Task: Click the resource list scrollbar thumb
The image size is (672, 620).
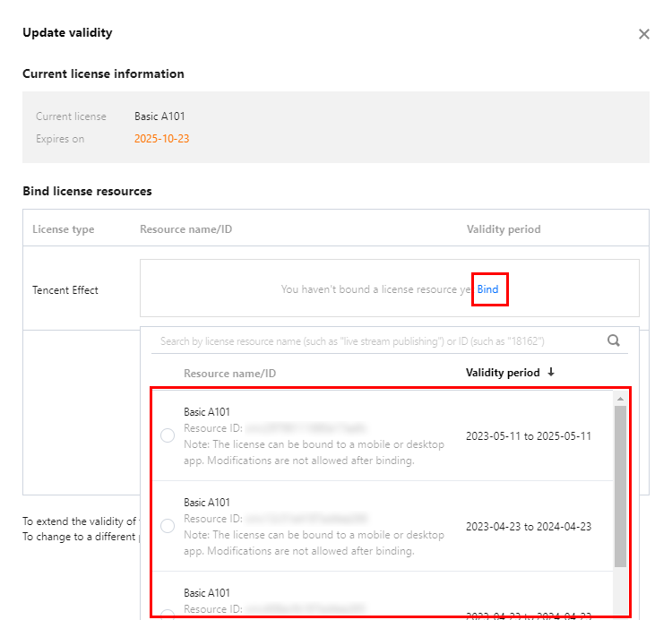Action: [x=620, y=484]
